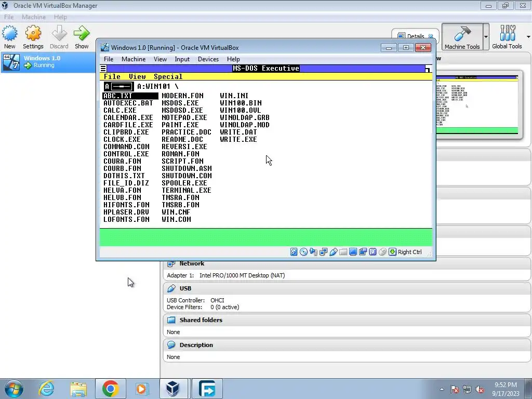Select README.DOC file
532x399 pixels.
(182, 139)
